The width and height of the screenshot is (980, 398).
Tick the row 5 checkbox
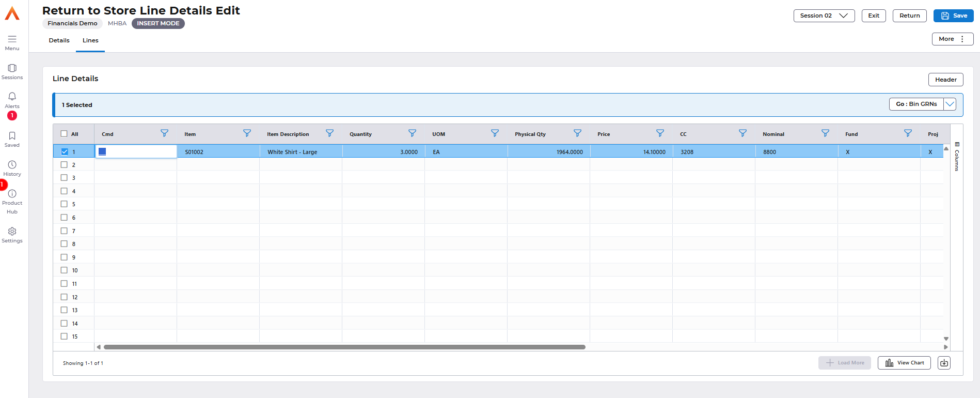click(x=64, y=204)
